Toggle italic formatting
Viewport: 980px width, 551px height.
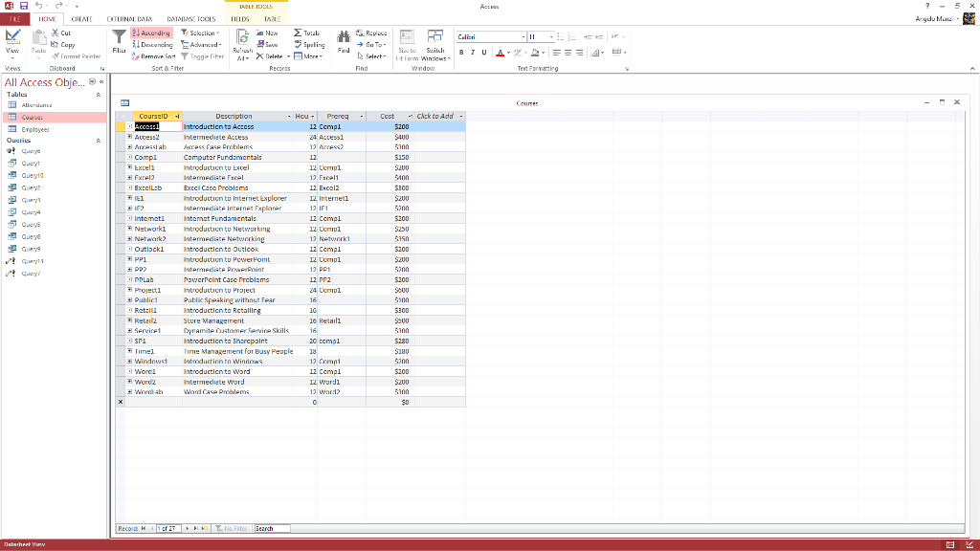(474, 52)
